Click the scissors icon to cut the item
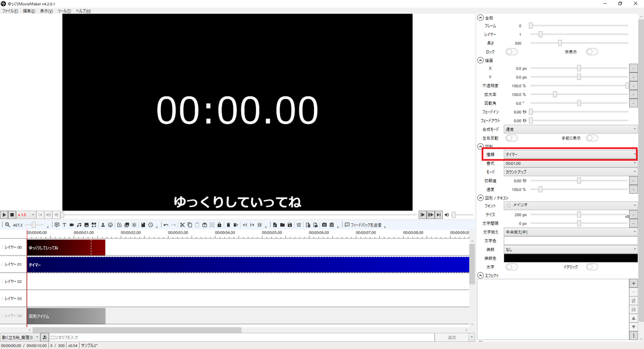This screenshot has width=644, height=349. tap(182, 224)
